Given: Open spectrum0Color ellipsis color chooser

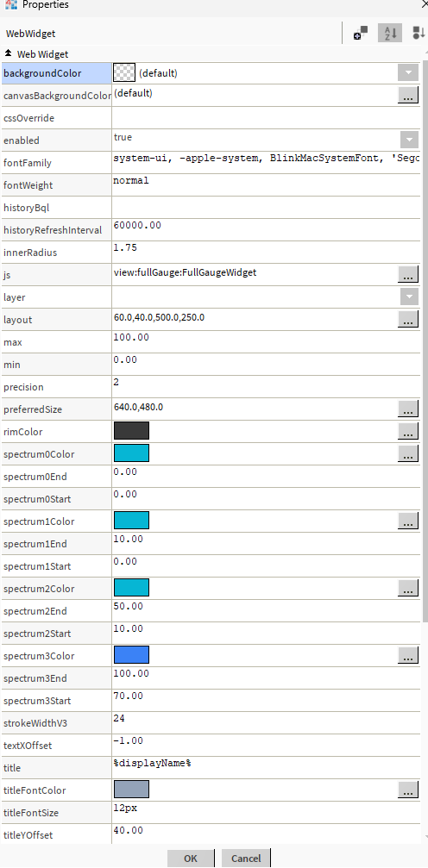Looking at the screenshot, I should click(407, 453).
